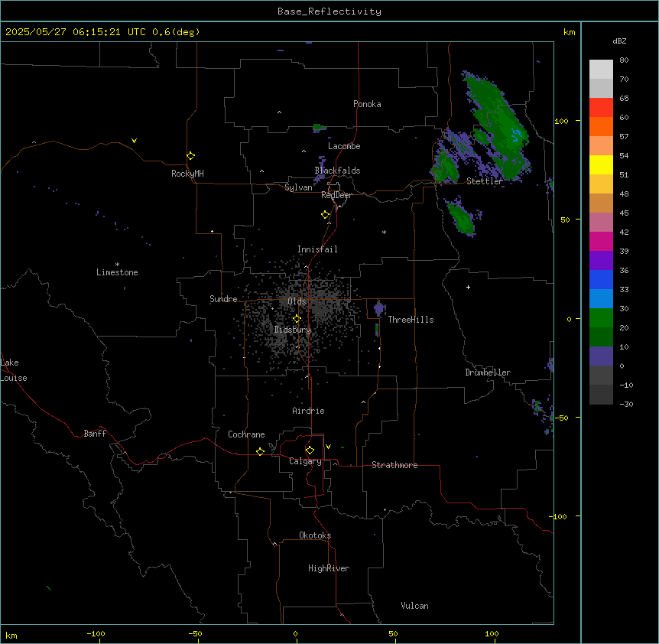This screenshot has width=659, height=644.
Task: Click the Vulcan label
Action: click(x=414, y=606)
